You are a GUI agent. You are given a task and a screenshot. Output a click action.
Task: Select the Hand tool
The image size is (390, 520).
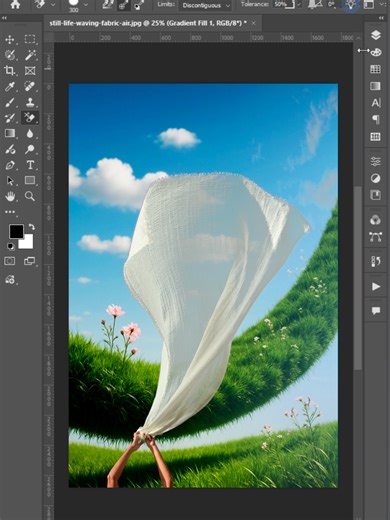coord(10,196)
